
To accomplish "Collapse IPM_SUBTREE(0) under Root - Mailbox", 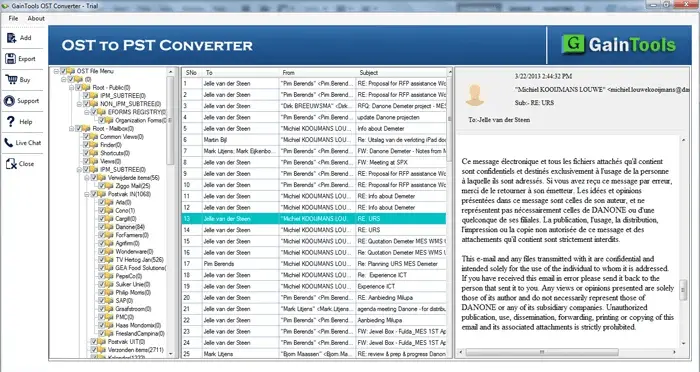I will point(79,169).
